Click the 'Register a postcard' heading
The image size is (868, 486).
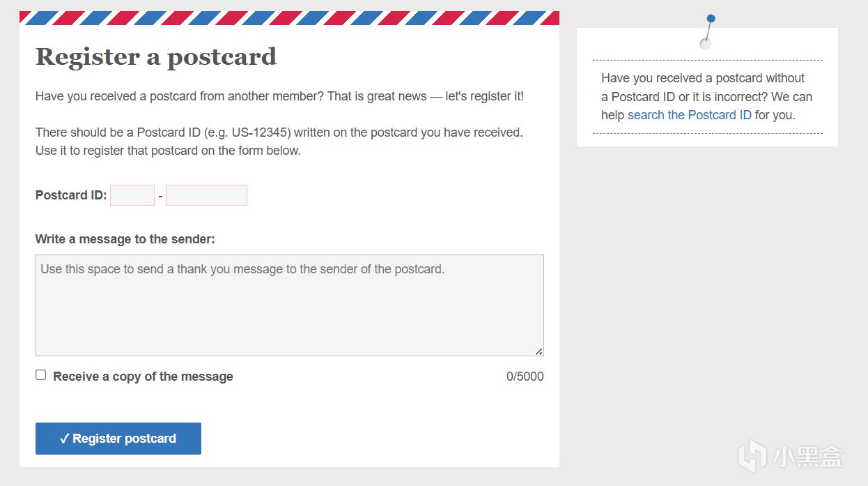pos(156,56)
